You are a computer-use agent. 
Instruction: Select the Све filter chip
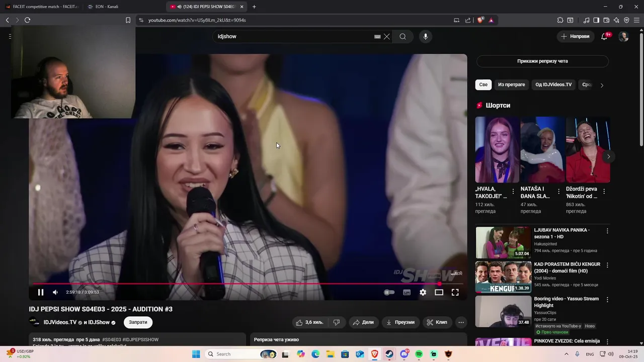pos(483,84)
